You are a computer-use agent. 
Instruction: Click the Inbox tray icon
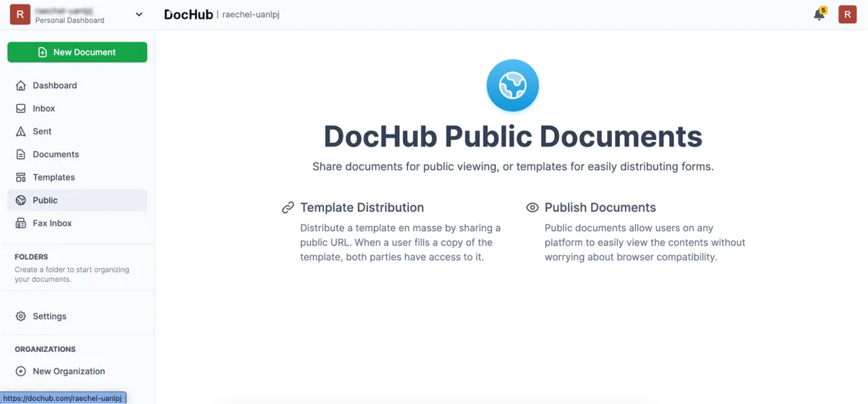pyautogui.click(x=21, y=108)
